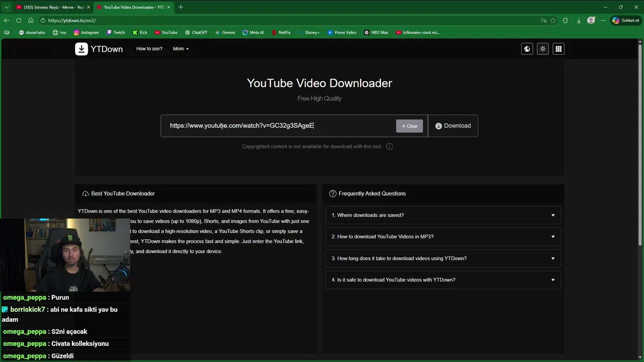This screenshot has width=644, height=362.
Task: Open a new tab with the plus icon
Action: coord(181,7)
